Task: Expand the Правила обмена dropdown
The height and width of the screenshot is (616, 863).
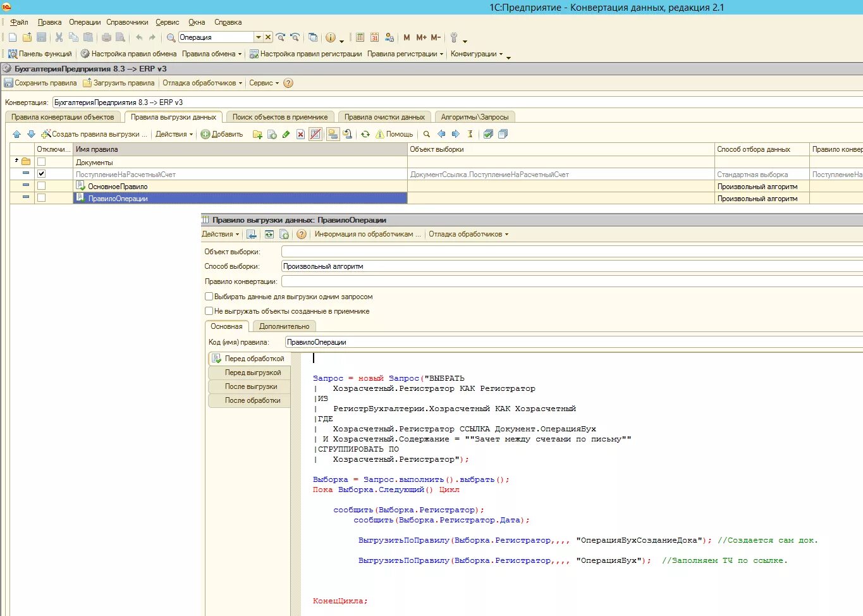Action: click(x=212, y=54)
